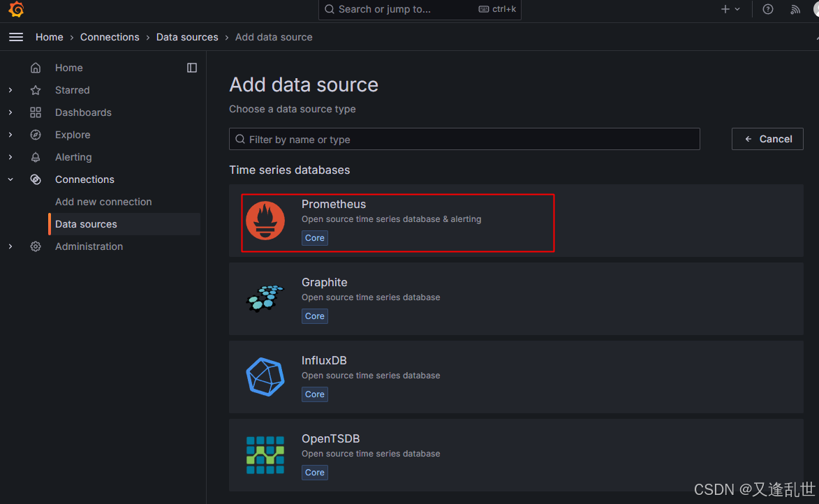Dock or undock sidebar panel icon

(x=192, y=68)
